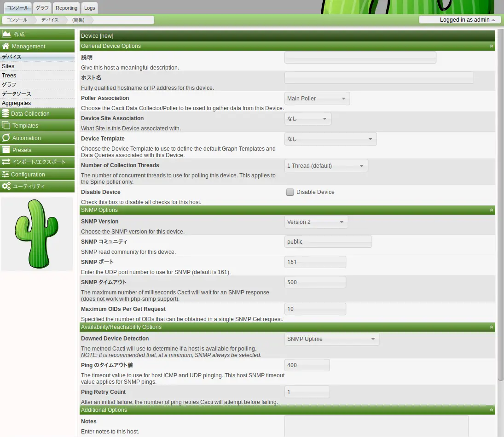Click the chart icon beside 作成
The height and width of the screenshot is (439, 504).
(x=6, y=34)
